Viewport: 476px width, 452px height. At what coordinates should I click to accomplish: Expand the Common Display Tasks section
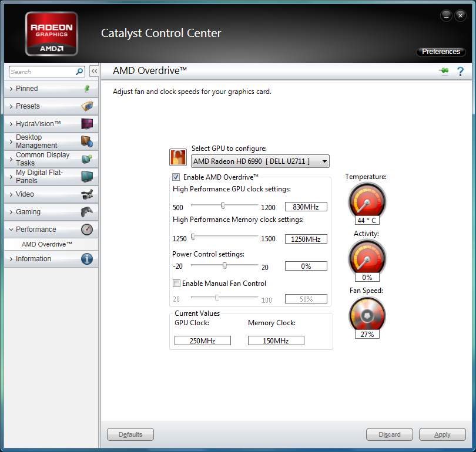(x=51, y=159)
